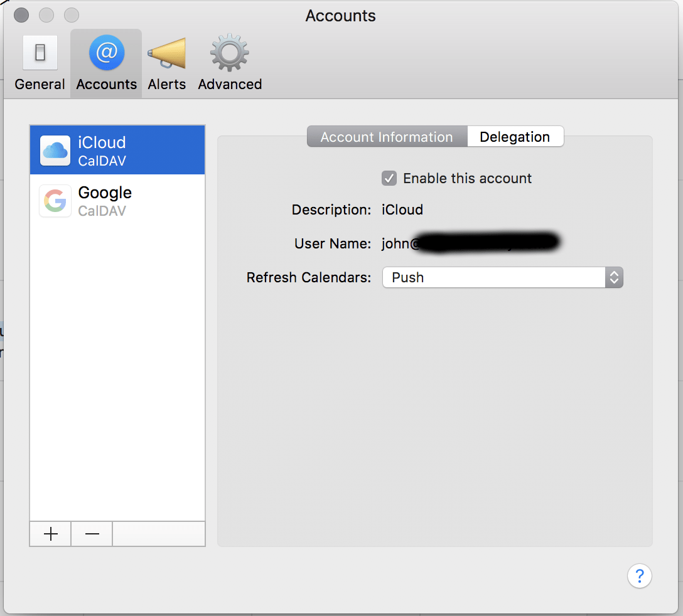Click the Refresh Calendars stepper arrows
Viewport: 683px width, 616px height.
613,277
